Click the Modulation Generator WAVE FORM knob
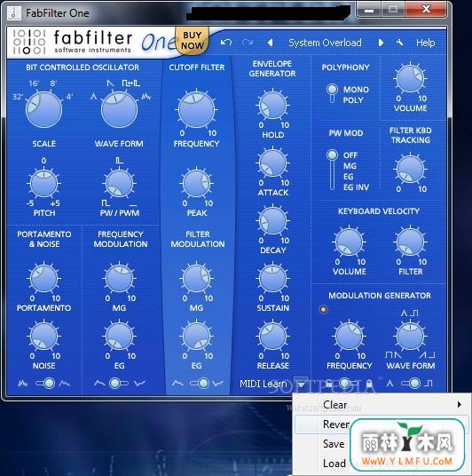The image size is (472, 476). click(411, 337)
